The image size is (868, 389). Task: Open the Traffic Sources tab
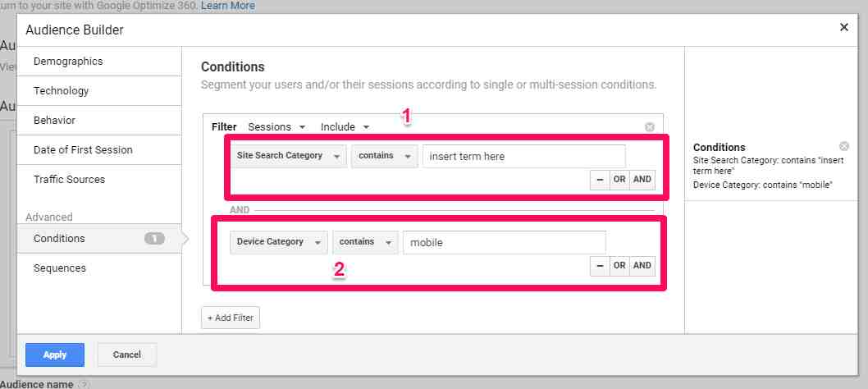click(x=69, y=180)
